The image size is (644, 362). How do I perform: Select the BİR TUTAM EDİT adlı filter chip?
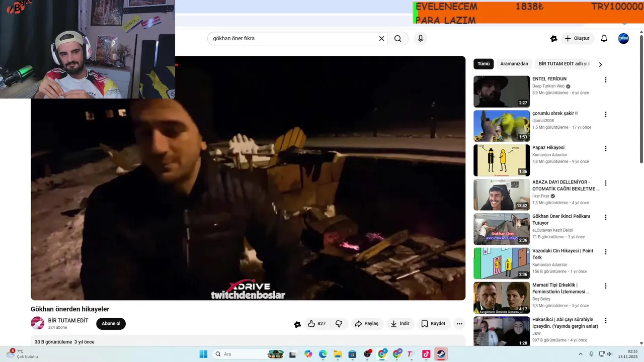point(564,64)
